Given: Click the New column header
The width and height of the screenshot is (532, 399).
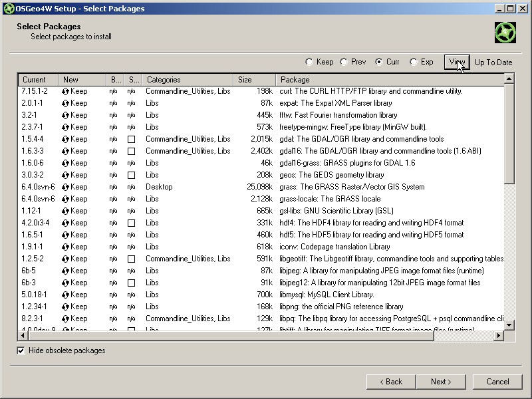Looking at the screenshot, I should click(82, 80).
